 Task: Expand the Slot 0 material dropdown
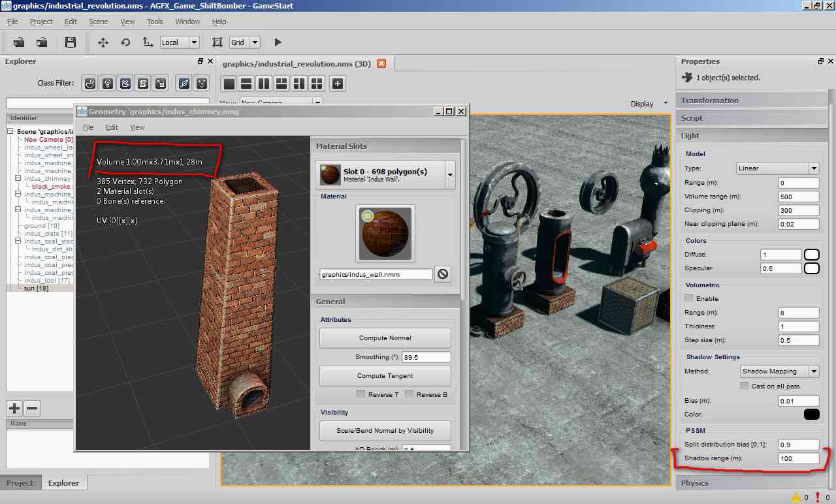click(x=449, y=175)
